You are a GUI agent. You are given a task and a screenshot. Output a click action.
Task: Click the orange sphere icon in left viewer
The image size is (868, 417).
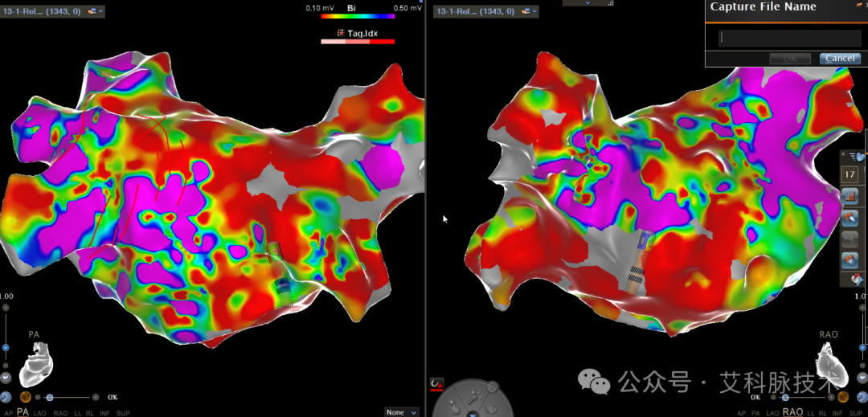25,397
